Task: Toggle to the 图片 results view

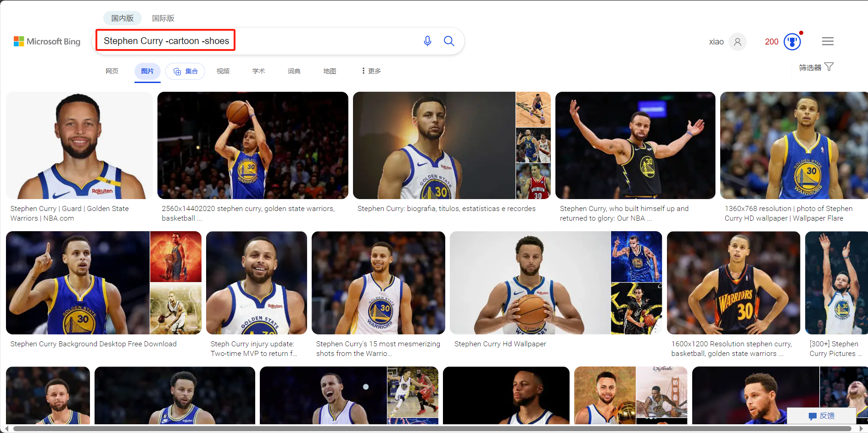Action: pyautogui.click(x=147, y=71)
